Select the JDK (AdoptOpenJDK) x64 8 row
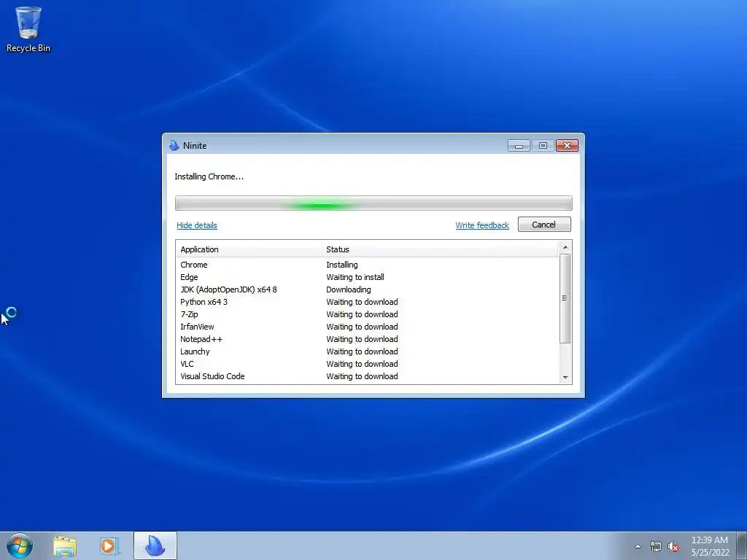Screen dimensions: 747x560 tap(367, 289)
